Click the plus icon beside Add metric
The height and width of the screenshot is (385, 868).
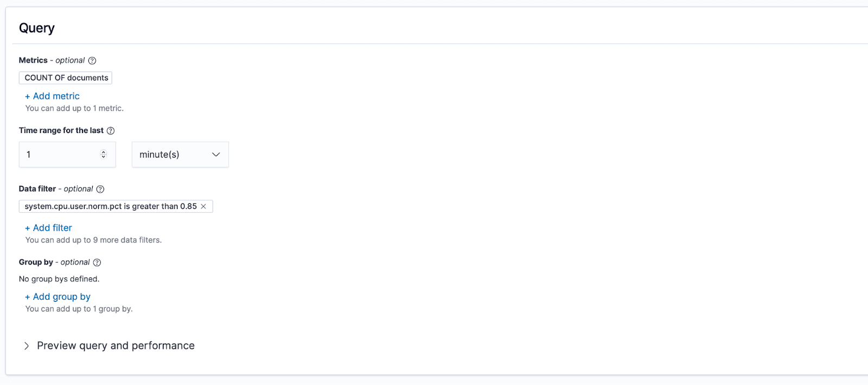click(x=28, y=97)
